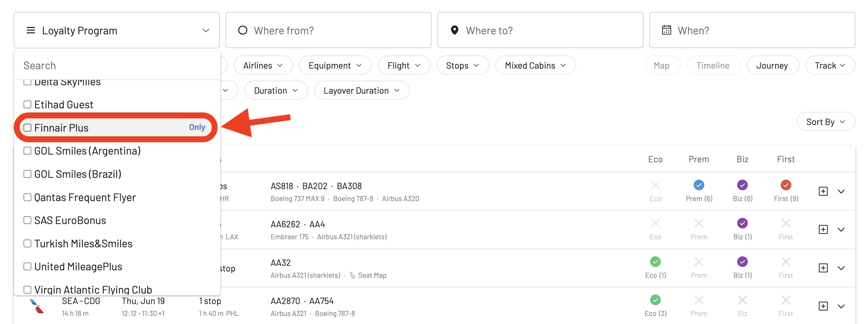Open the Loyalty Program dropdown
This screenshot has height=324, width=868.
tap(117, 30)
